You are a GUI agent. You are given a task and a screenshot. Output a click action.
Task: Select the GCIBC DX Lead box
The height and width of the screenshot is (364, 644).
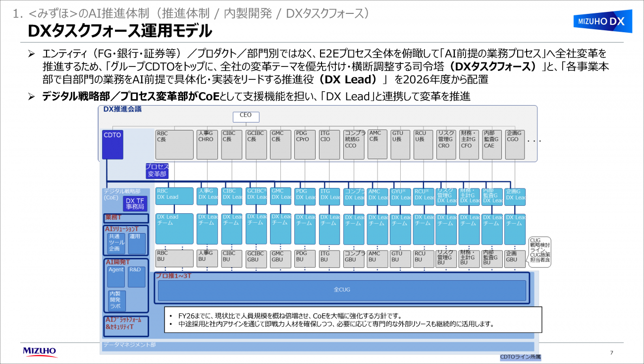(256, 196)
